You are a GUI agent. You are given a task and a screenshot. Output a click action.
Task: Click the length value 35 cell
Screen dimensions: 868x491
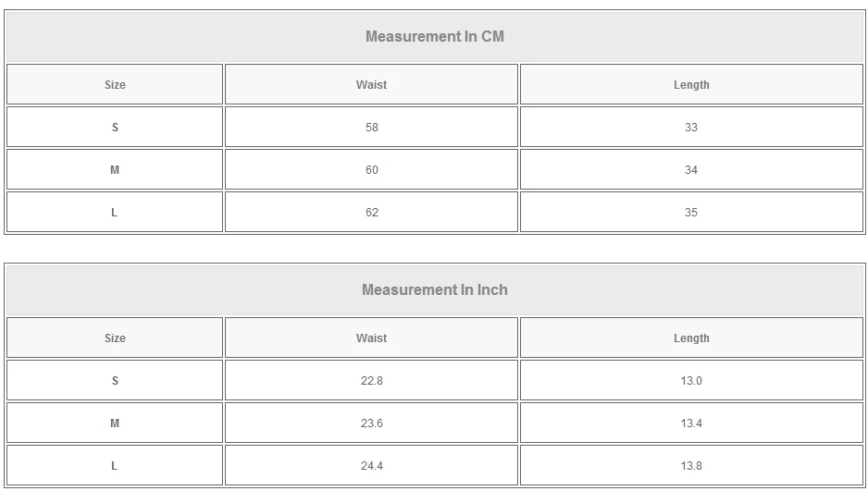(691, 213)
